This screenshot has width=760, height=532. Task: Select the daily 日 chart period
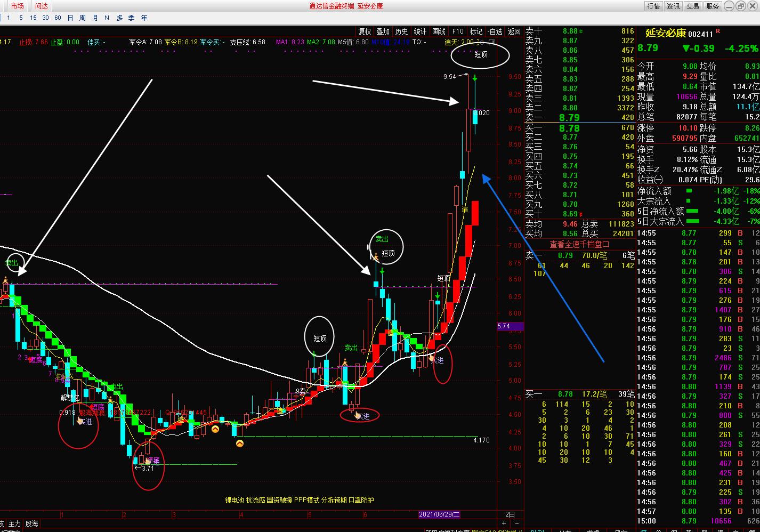[70, 18]
